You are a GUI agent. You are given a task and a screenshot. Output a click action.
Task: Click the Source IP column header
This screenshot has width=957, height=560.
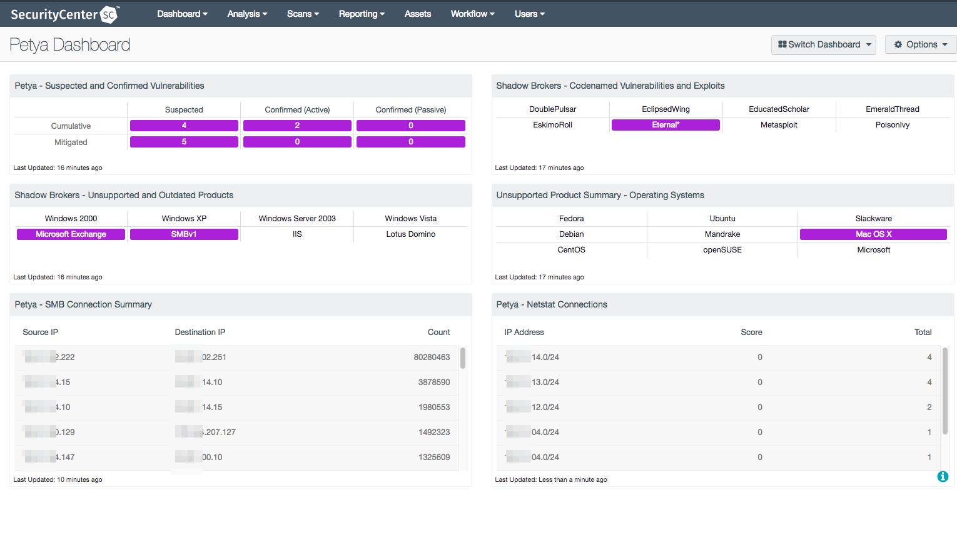[x=41, y=332]
